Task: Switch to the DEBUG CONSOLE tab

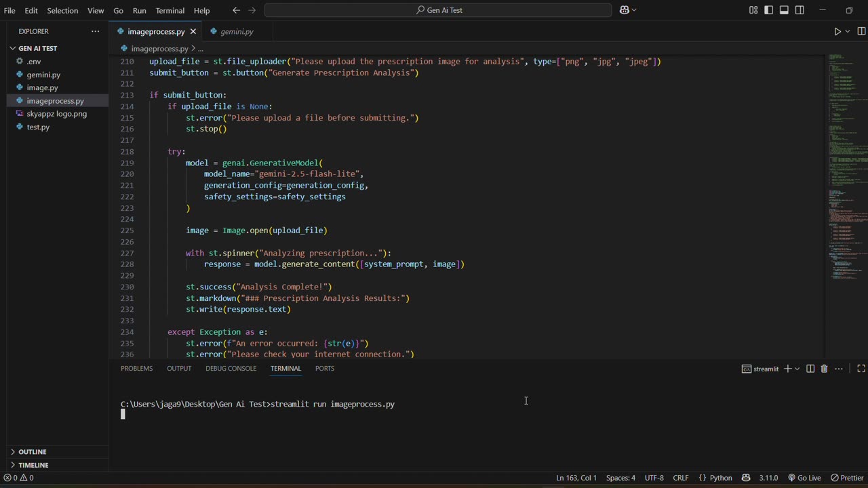Action: pyautogui.click(x=231, y=369)
